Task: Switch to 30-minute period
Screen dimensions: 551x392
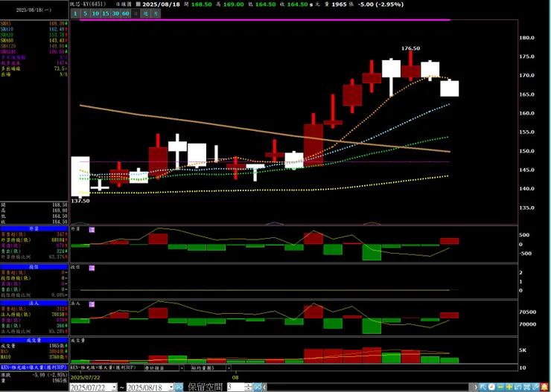Action: (115, 13)
